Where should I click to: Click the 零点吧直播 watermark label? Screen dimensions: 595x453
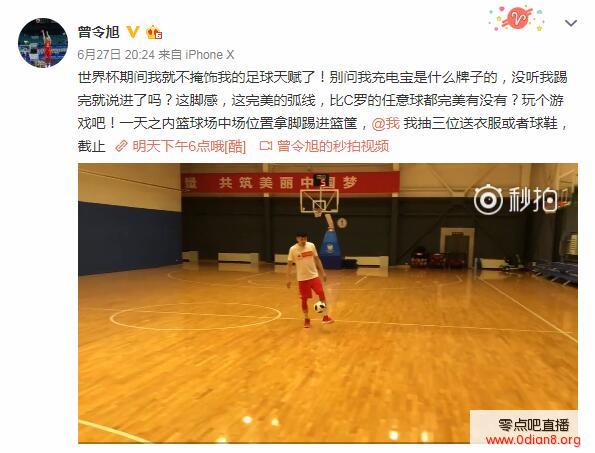[533, 425]
